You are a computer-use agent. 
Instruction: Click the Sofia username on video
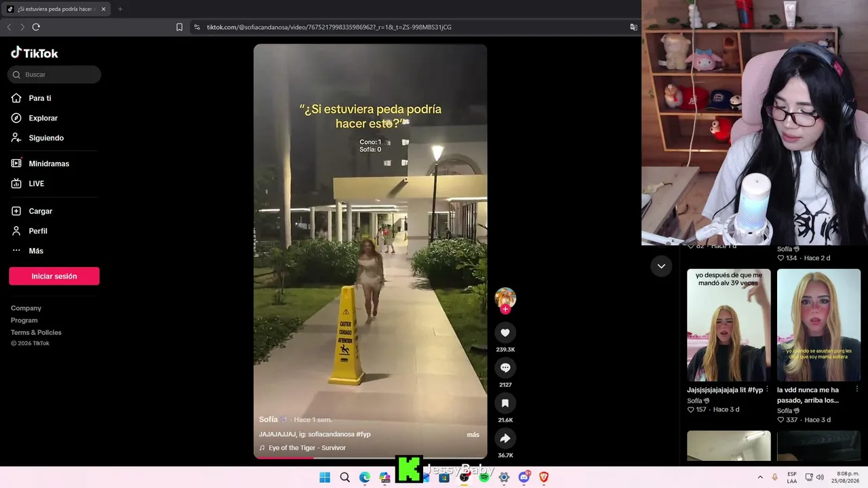(269, 420)
